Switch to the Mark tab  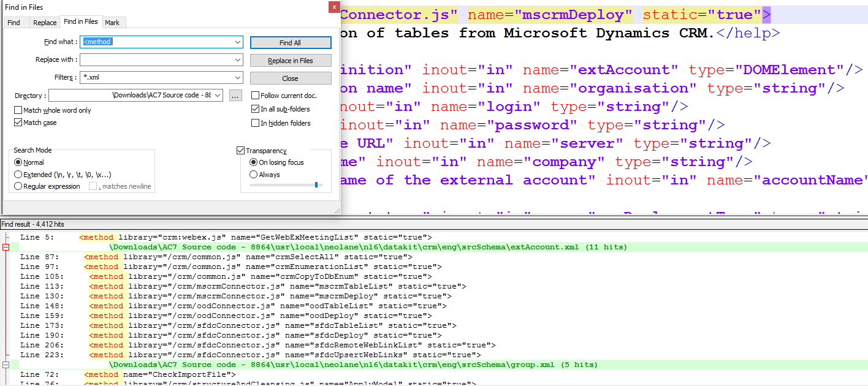112,23
